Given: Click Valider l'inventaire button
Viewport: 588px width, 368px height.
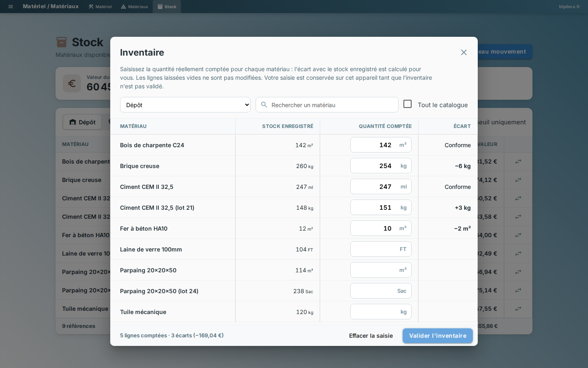Looking at the screenshot, I should [438, 336].
